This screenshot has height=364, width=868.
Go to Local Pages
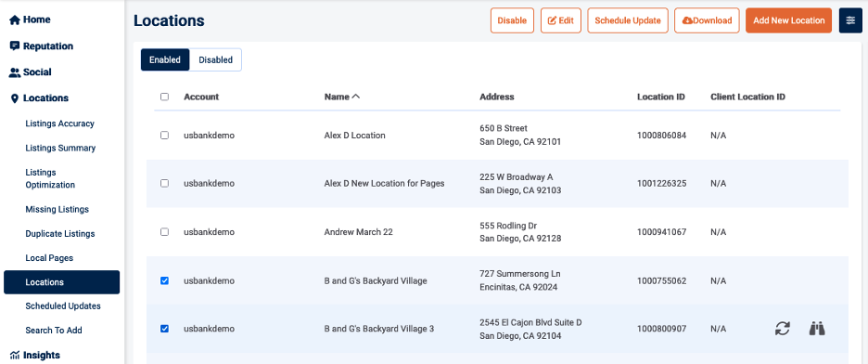[x=49, y=258]
